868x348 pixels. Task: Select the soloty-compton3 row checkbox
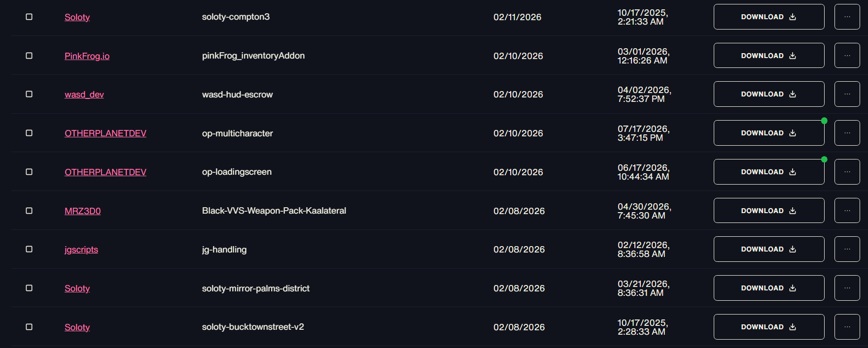coord(29,17)
